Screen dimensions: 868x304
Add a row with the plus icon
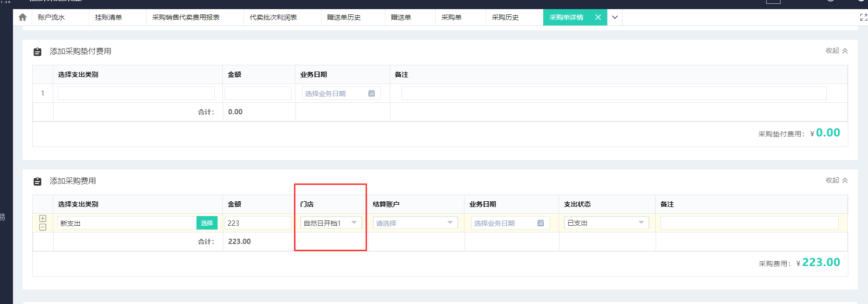(x=43, y=219)
